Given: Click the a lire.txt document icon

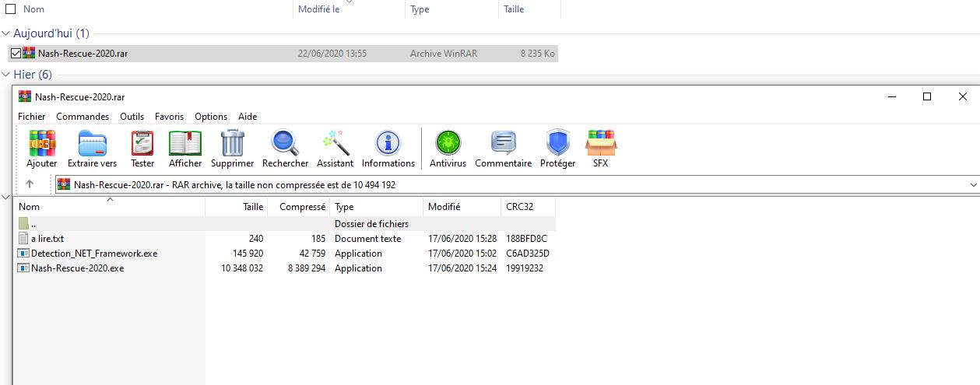Looking at the screenshot, I should (x=23, y=239).
